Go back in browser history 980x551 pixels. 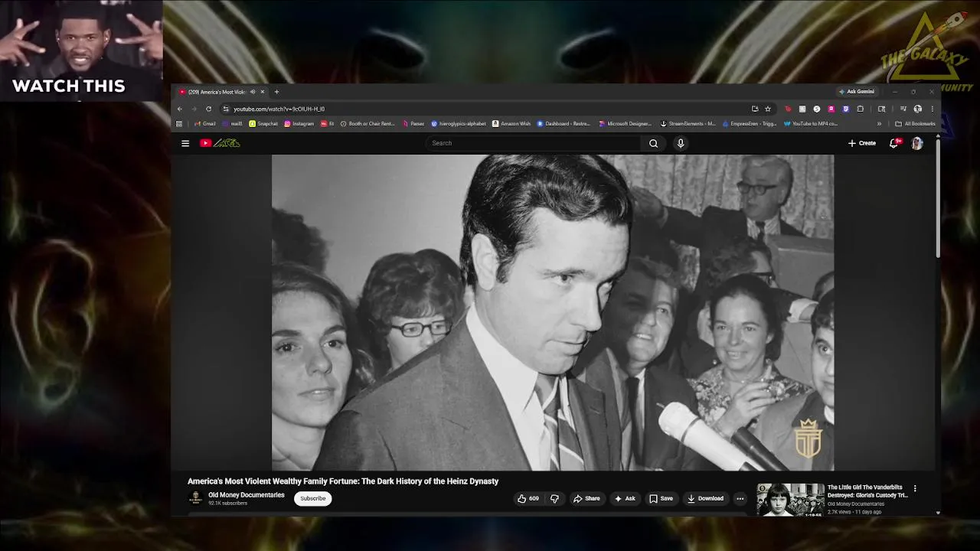pyautogui.click(x=180, y=109)
